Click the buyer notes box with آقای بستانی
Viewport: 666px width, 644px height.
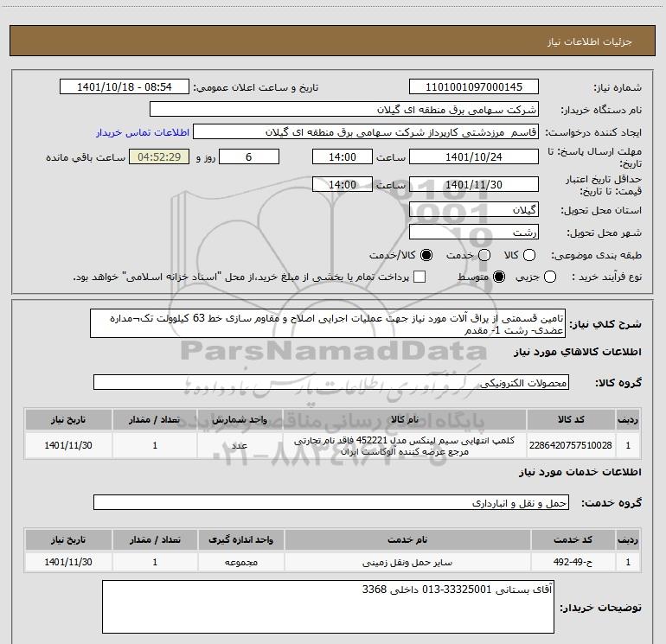(x=328, y=607)
